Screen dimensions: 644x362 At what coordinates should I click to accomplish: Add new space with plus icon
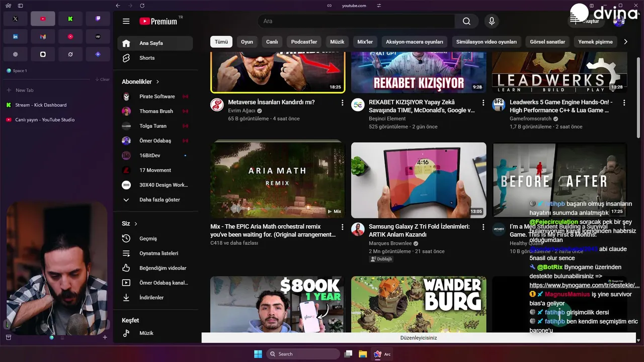105,337
